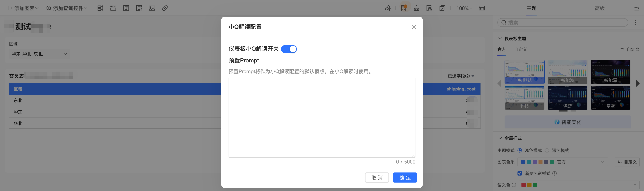Select the 浅色模式 radio button
644x191 pixels.
point(520,151)
